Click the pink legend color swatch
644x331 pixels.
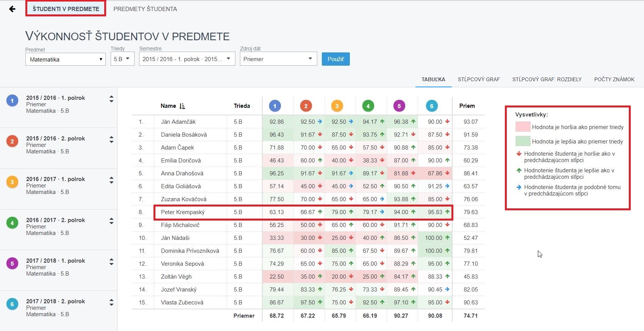[x=523, y=127]
